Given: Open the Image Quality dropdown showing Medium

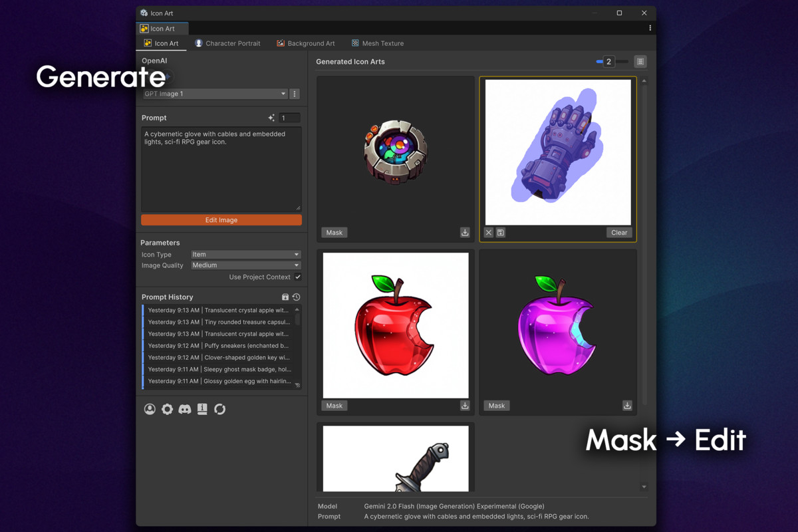Looking at the screenshot, I should point(245,265).
